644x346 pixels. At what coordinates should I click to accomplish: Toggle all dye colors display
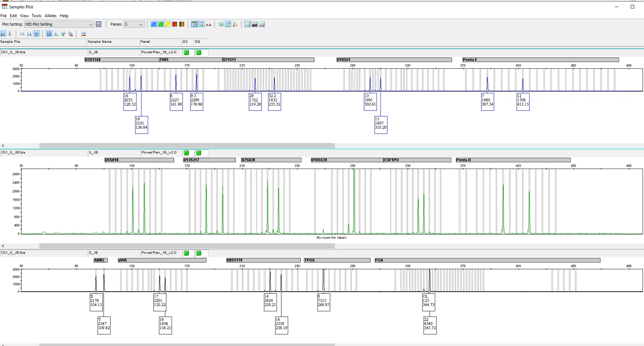pyautogui.click(x=182, y=24)
